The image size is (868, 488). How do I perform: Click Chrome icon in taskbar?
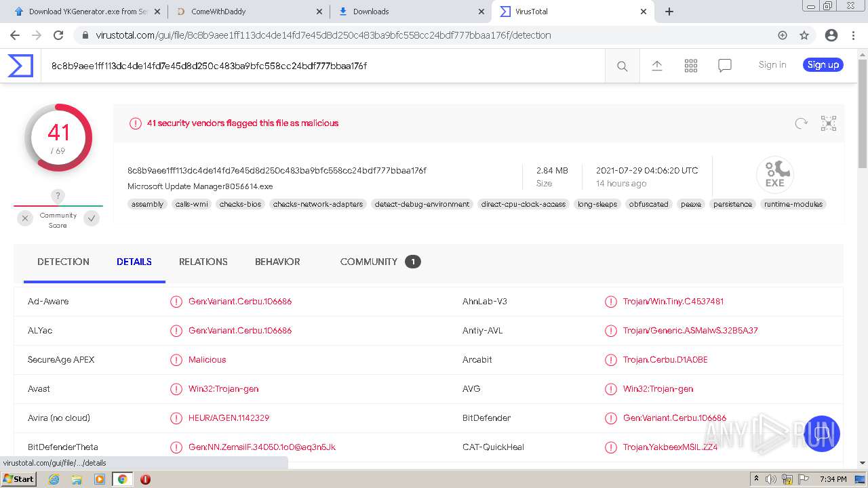122,479
